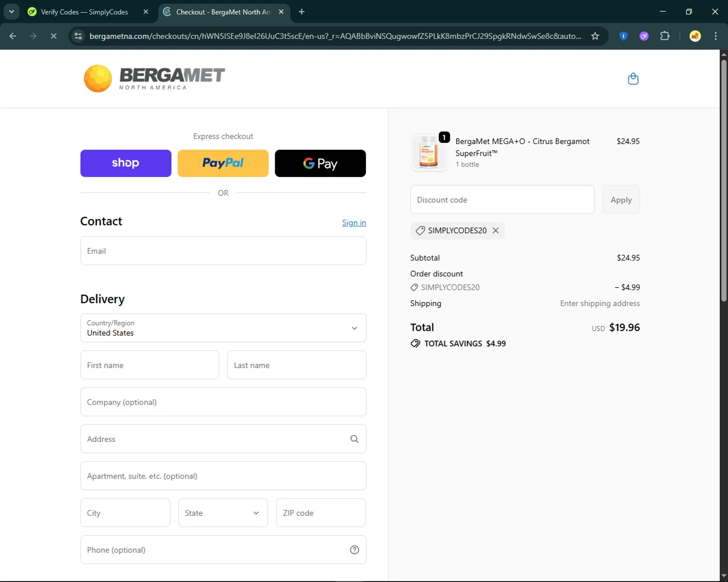Screen dimensions: 728x582
Task: Focus the Last name field
Action: [297, 365]
